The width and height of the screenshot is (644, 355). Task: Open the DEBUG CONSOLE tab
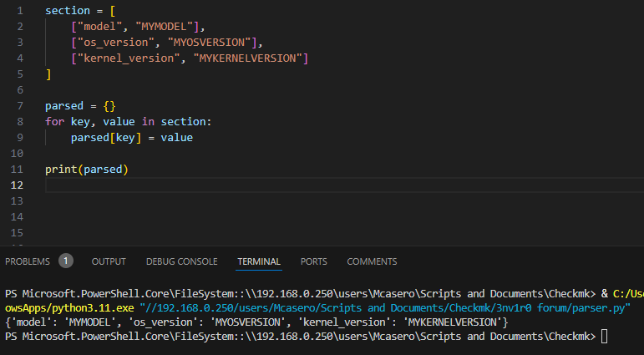click(181, 261)
